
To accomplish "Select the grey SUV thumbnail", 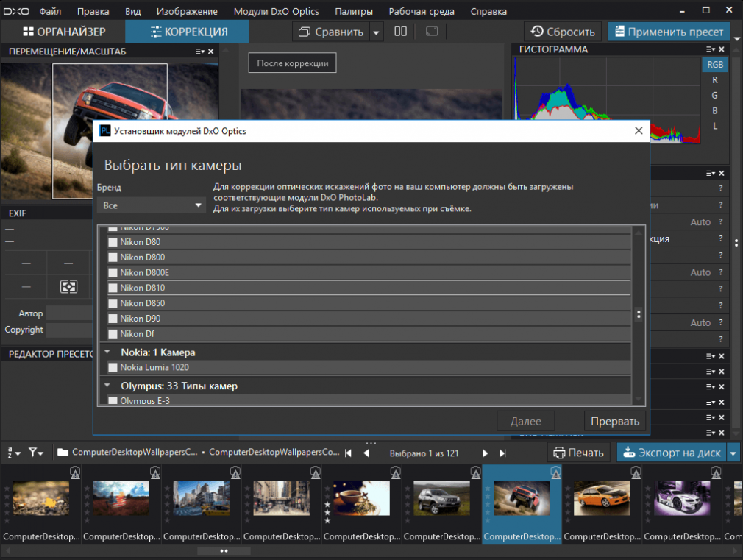I will pos(441,498).
